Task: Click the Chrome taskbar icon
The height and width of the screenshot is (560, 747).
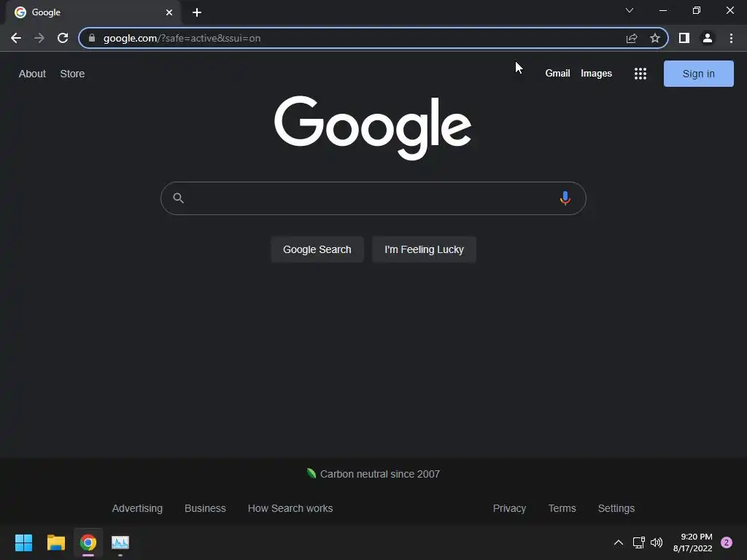Action: tap(88, 542)
